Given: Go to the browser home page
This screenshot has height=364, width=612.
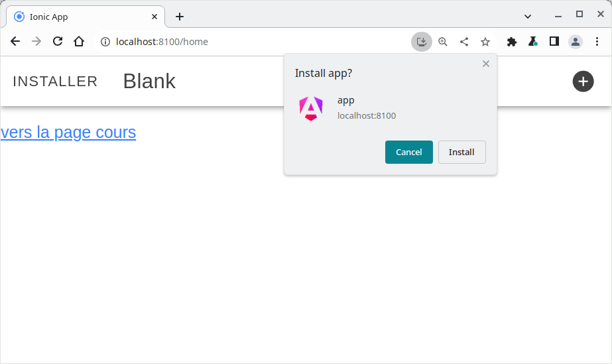Looking at the screenshot, I should tap(79, 42).
